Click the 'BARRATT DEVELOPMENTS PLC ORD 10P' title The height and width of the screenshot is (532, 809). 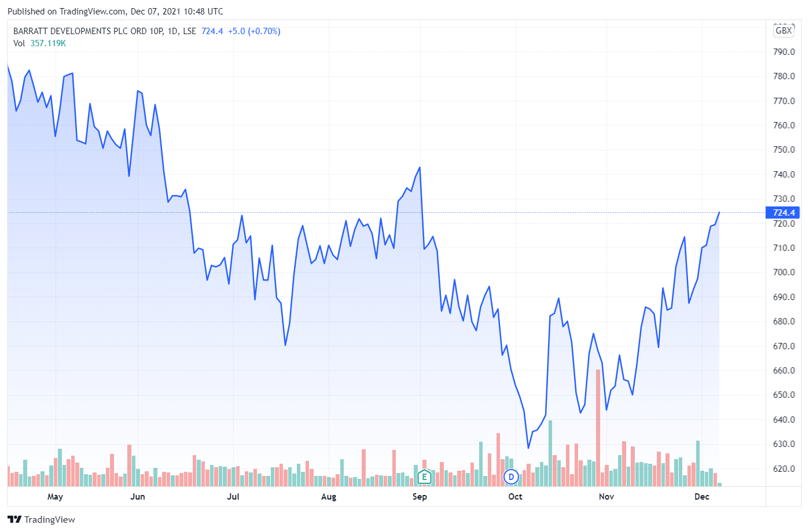[89, 31]
